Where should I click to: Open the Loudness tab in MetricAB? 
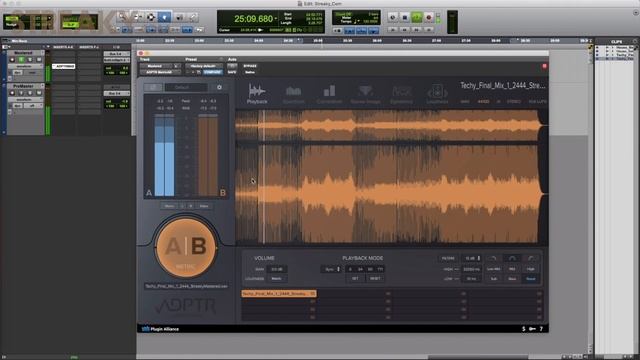(437, 94)
